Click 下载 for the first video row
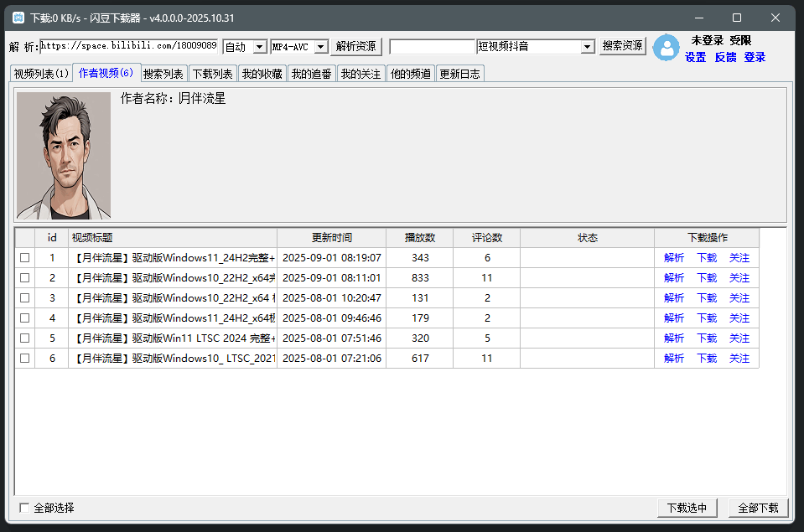The height and width of the screenshot is (532, 804). pos(706,257)
